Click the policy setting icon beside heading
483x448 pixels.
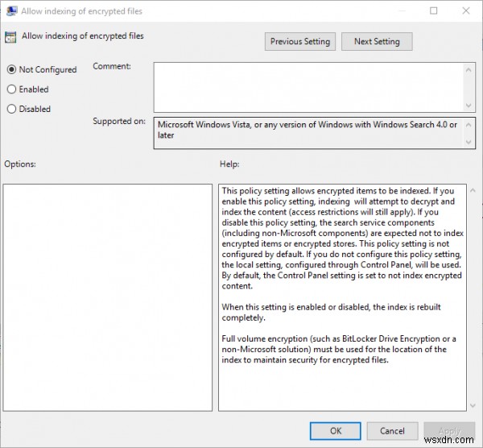[10, 37]
